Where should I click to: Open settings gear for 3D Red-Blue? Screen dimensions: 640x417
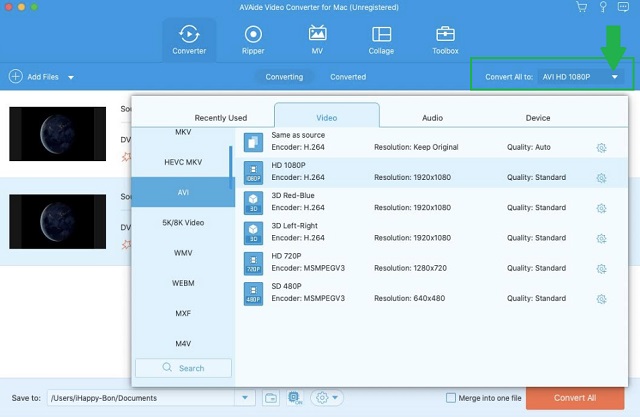tap(601, 208)
